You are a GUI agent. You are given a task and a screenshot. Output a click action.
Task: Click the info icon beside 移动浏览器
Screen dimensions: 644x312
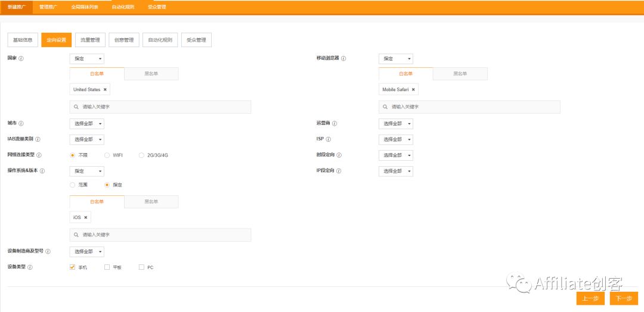[344, 58]
